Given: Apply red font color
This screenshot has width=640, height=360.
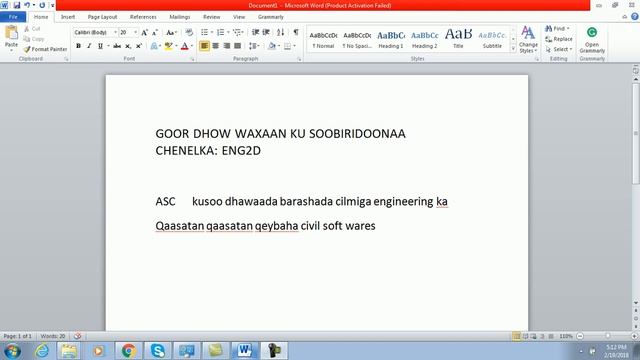Looking at the screenshot, I should (184, 46).
